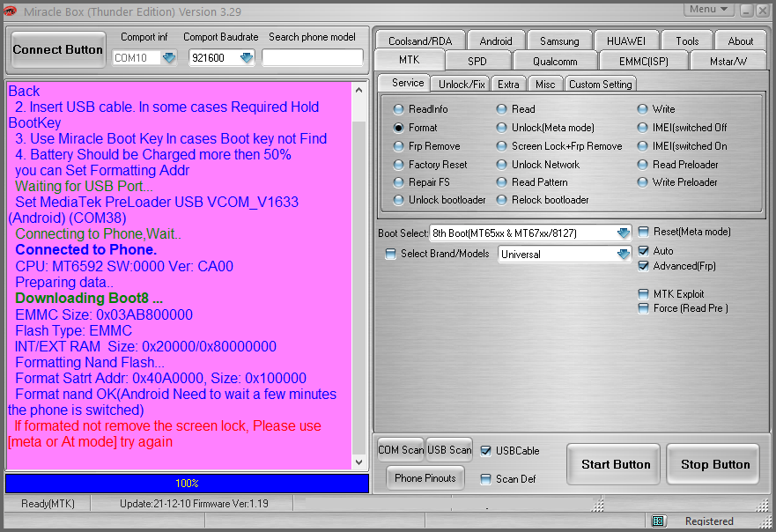
Task: Enable Reset(Meta mode) checkbox
Action: [643, 232]
